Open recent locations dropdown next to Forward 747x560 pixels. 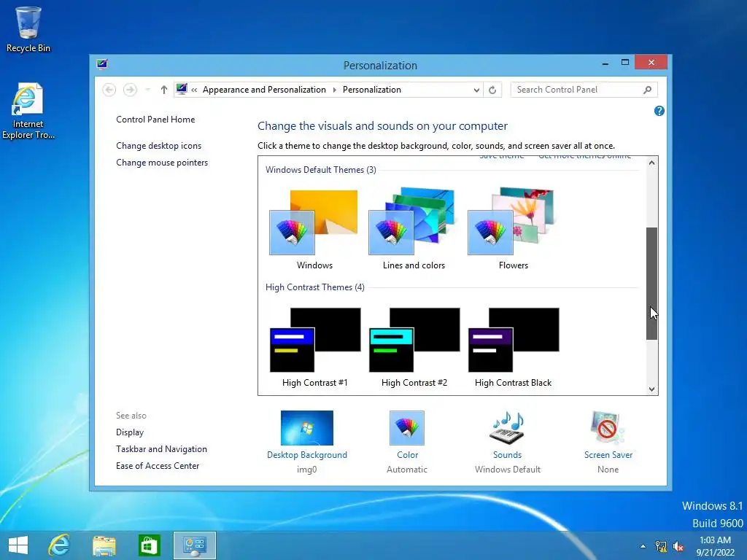(147, 90)
